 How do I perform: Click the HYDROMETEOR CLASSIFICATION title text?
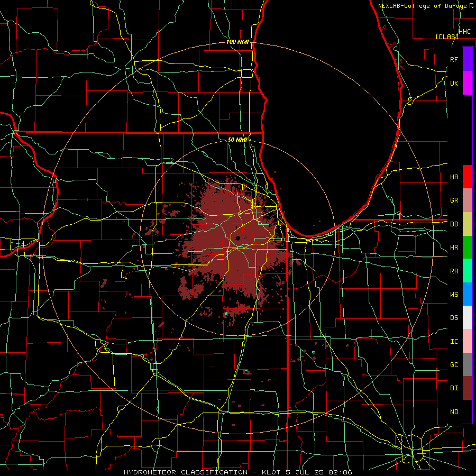(186, 472)
